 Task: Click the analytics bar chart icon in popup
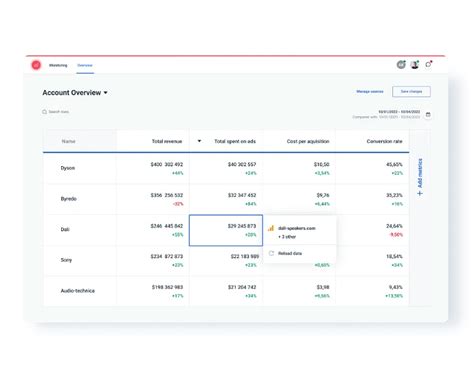(271, 228)
